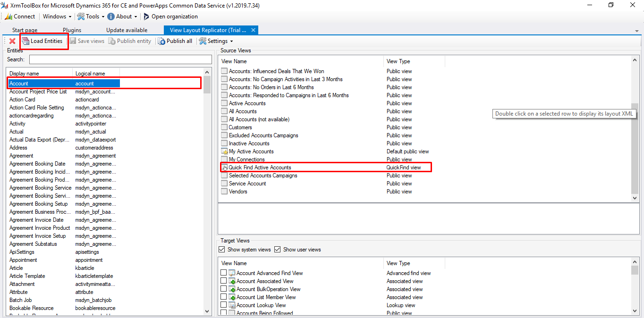Screen dimensions: 644x318
Task: Select the Activity entity
Action: (x=17, y=124)
